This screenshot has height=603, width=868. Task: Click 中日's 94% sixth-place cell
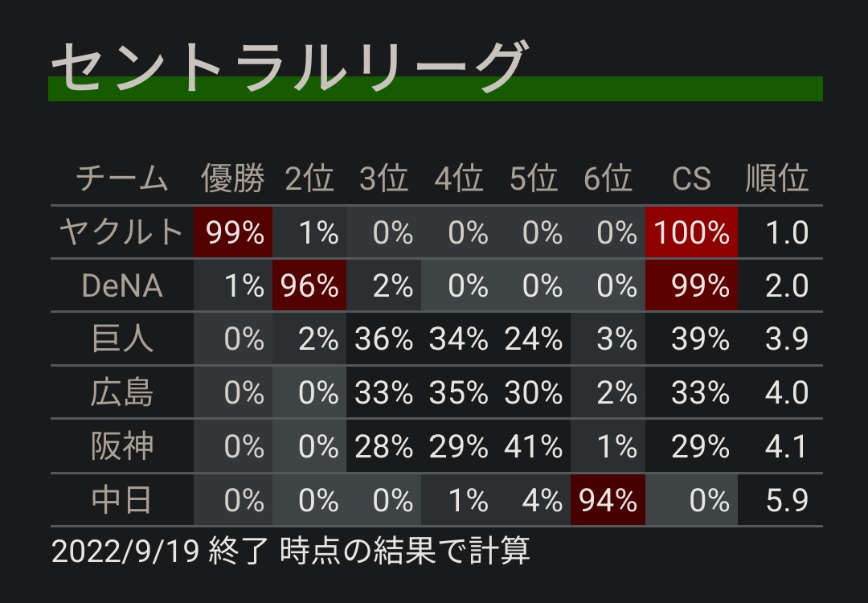click(608, 500)
